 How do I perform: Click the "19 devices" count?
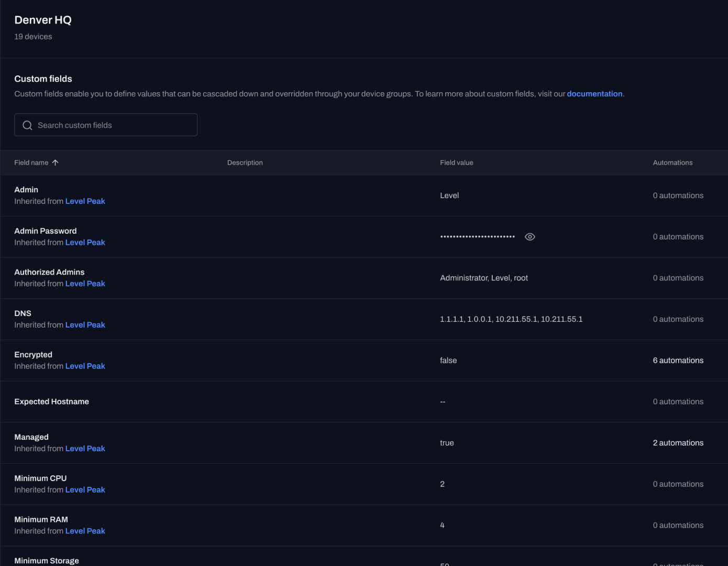click(x=33, y=37)
